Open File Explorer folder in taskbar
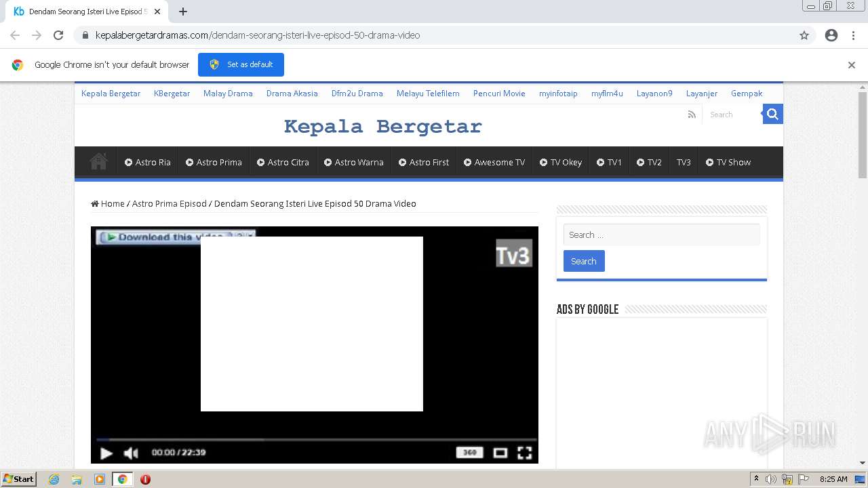This screenshot has height=488, width=868. 77,479
